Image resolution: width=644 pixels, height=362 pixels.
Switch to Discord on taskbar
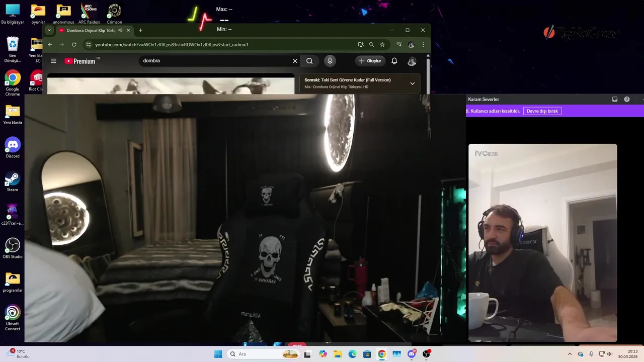[x=412, y=354]
